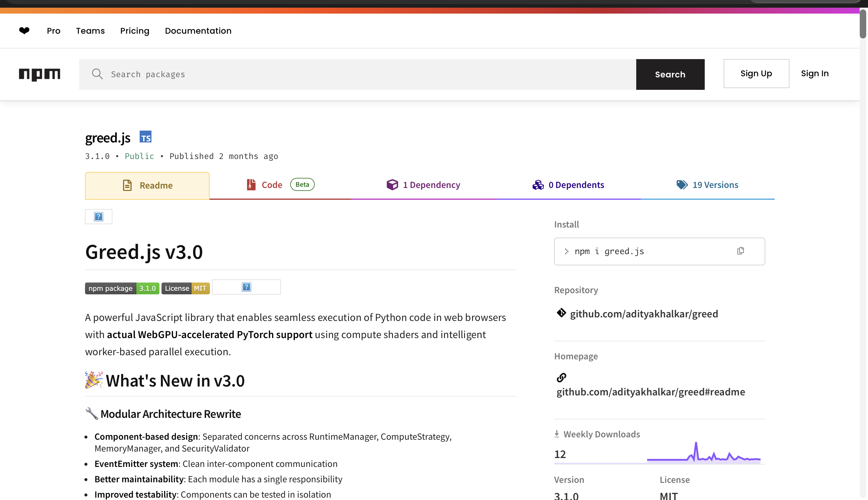
Task: Open the 19 Versions tab
Action: (x=715, y=184)
